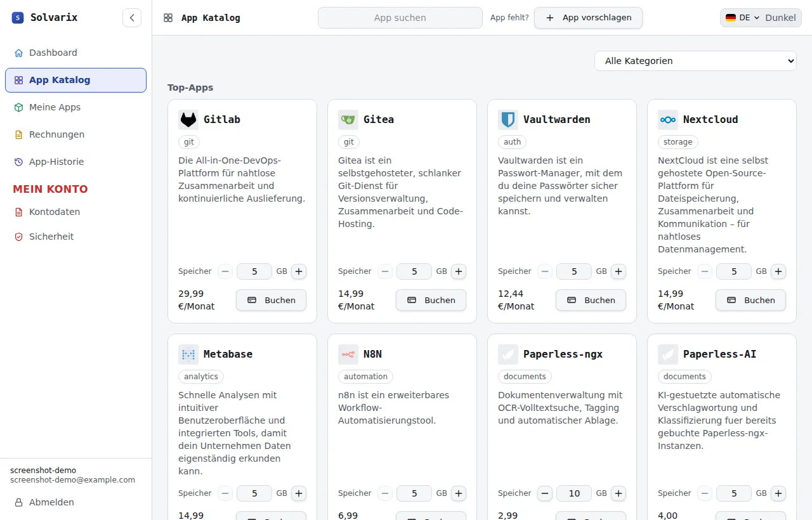The width and height of the screenshot is (812, 520).
Task: Increase Nextcloud storage with plus button
Action: (x=779, y=271)
